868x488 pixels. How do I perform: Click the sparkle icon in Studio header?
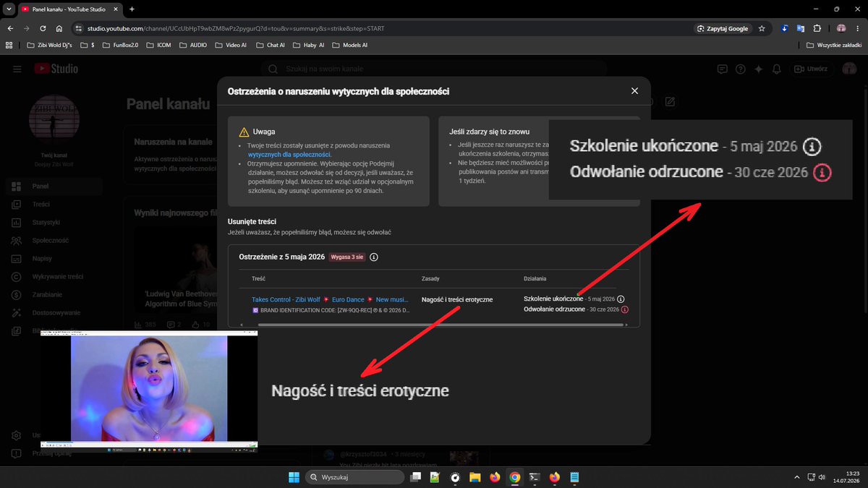[758, 69]
